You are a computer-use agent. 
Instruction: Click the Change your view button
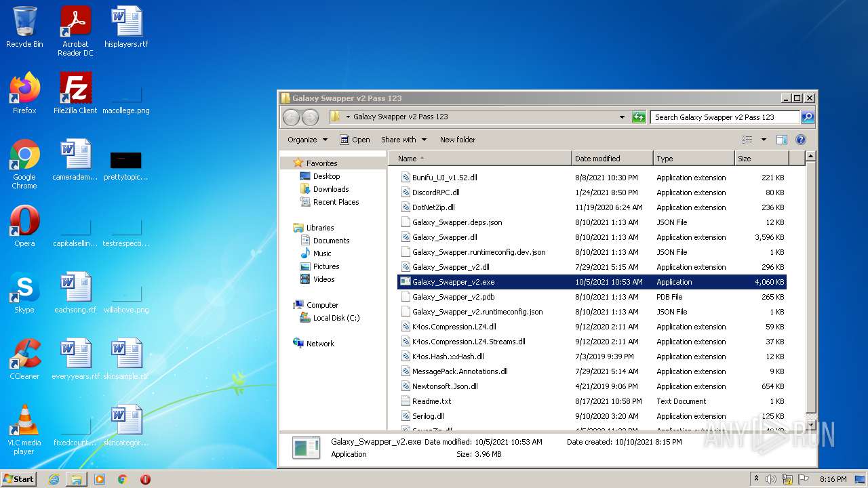click(747, 140)
